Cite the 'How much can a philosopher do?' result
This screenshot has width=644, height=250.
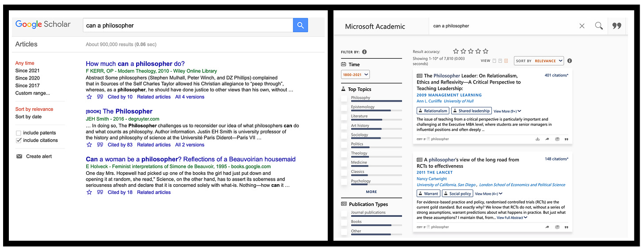(100, 97)
